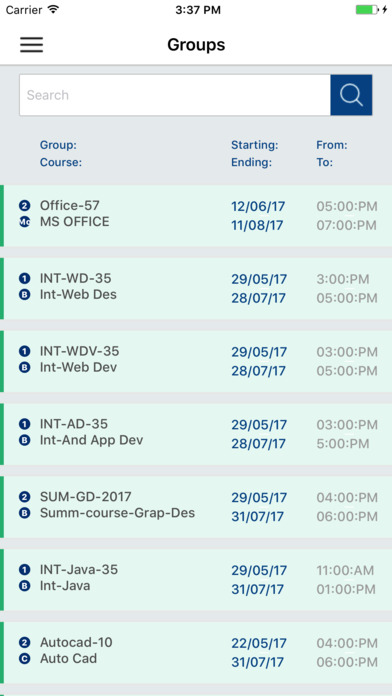Select the Summ-course-Grap-Des course
The image size is (392, 696).
[117, 513]
